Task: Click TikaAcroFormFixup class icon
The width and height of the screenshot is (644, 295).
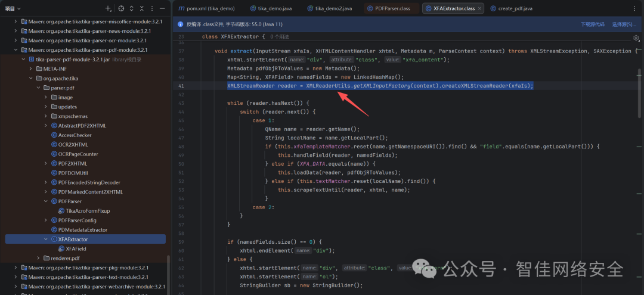Action: (x=61, y=211)
